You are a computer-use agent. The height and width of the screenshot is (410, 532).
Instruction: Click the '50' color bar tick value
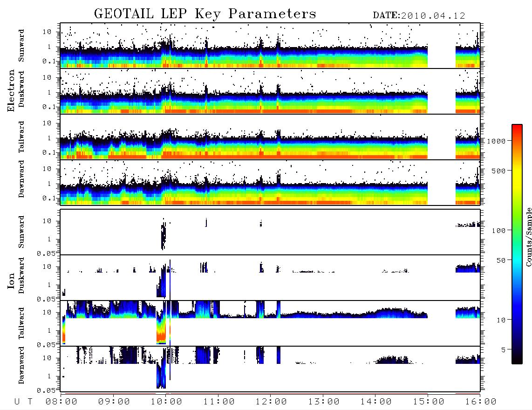pyautogui.click(x=501, y=260)
